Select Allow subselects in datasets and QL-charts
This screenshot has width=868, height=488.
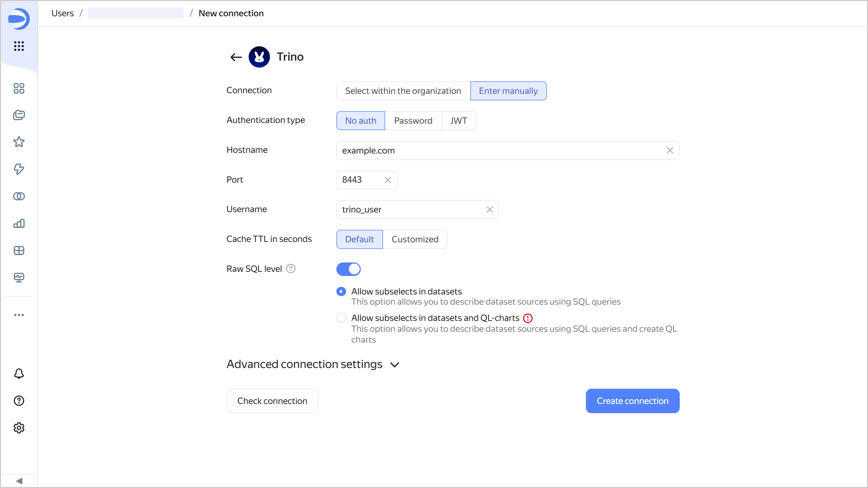pos(341,318)
